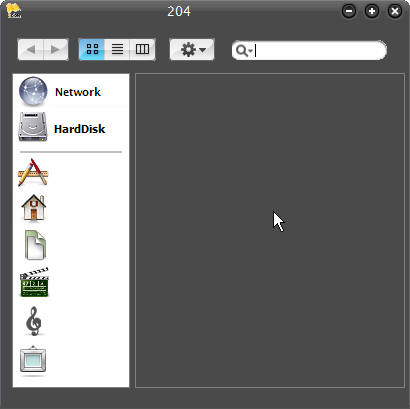This screenshot has width=410, height=409.
Task: Open the Pictures frame icon
Action: click(33, 359)
